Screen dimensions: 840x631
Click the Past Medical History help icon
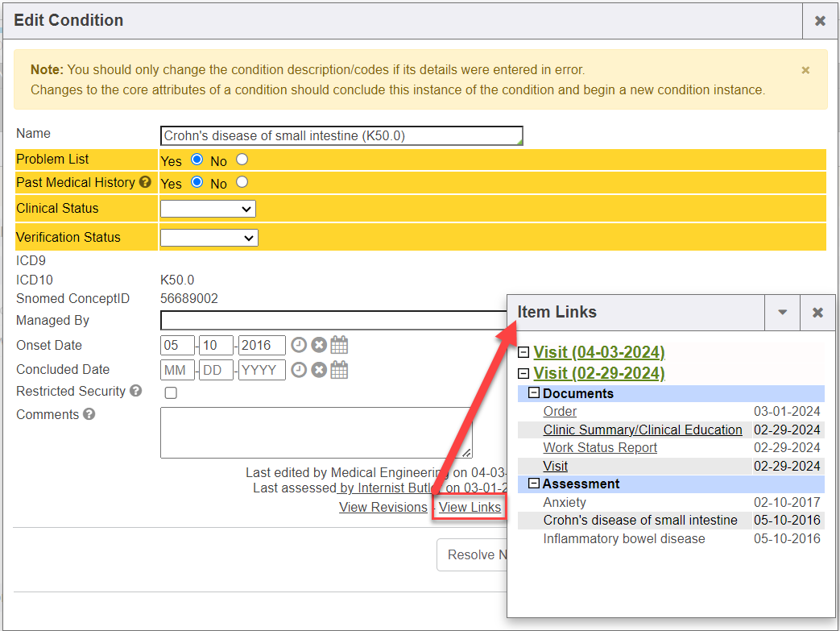coord(145,183)
